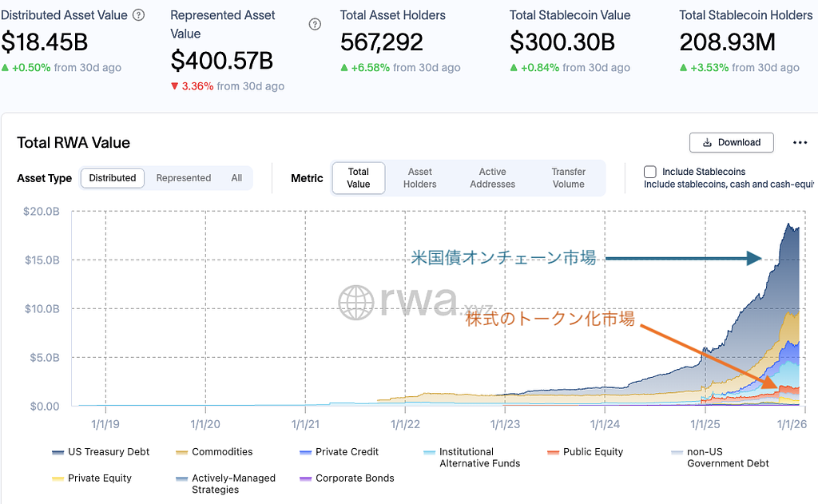Switch asset type to All

(x=236, y=178)
